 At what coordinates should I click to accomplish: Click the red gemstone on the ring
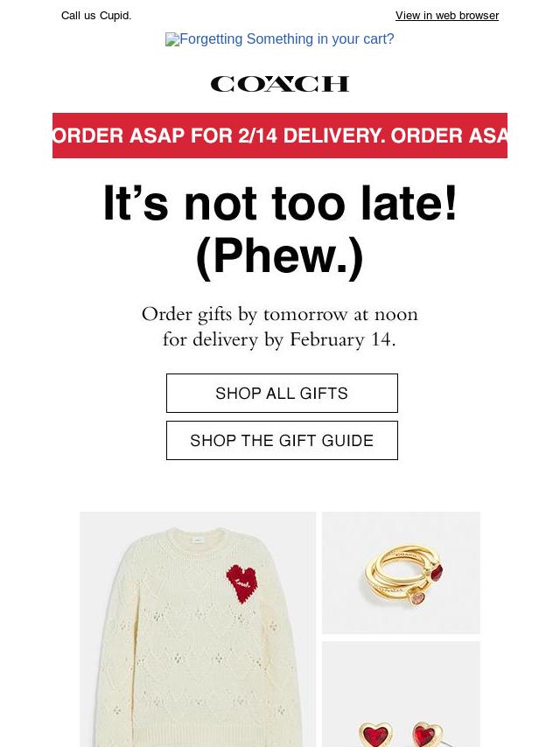[436, 573]
